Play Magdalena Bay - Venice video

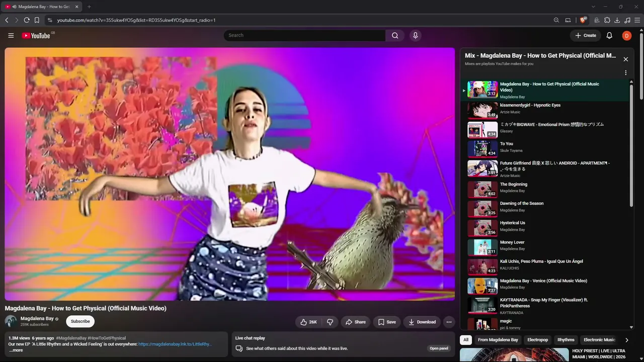(x=545, y=286)
